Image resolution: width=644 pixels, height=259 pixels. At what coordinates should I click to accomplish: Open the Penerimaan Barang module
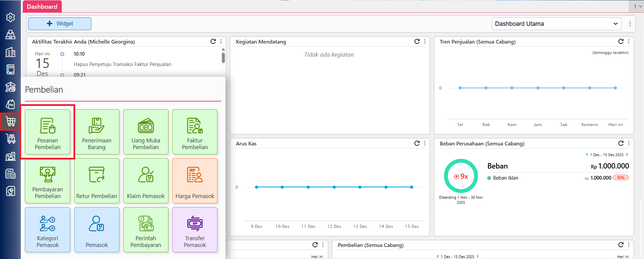(97, 132)
